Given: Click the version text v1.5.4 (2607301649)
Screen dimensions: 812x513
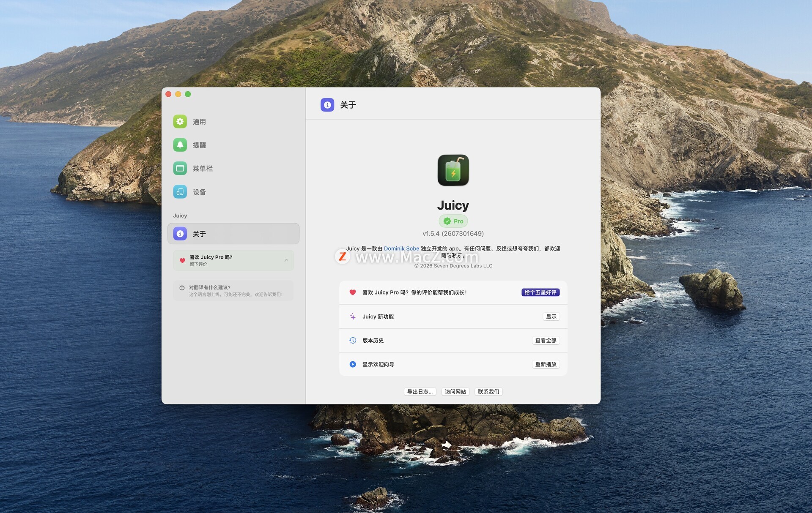Looking at the screenshot, I should [453, 233].
